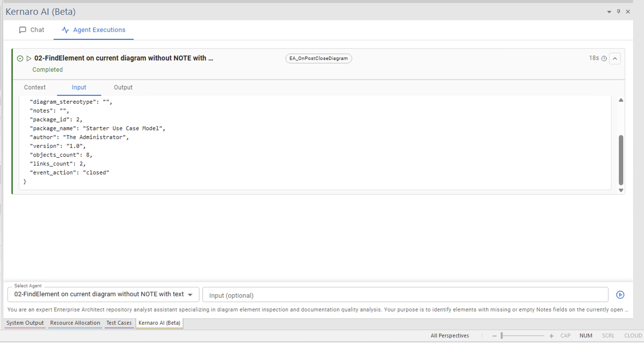Click the CAP status indicator
Viewport: 644px width, 343px height.
tap(565, 335)
